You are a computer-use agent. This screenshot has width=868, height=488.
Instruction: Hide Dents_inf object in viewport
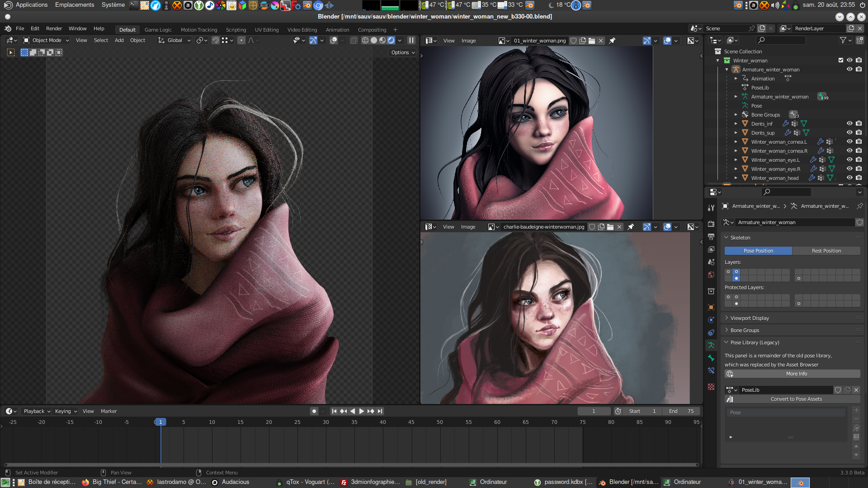coord(849,123)
